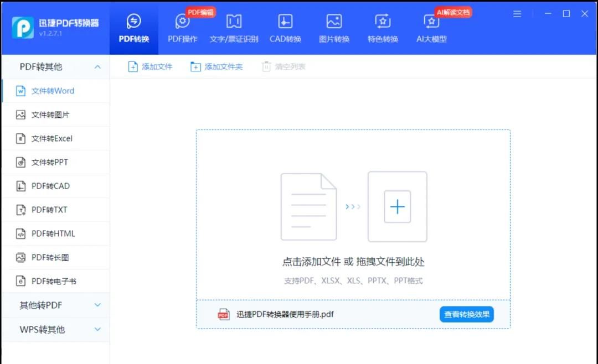Collapse the PDF转其他 section
598x364 pixels.
tap(55, 66)
